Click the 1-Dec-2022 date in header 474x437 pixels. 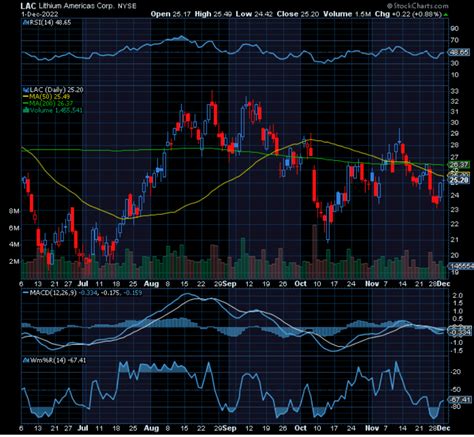[39, 14]
